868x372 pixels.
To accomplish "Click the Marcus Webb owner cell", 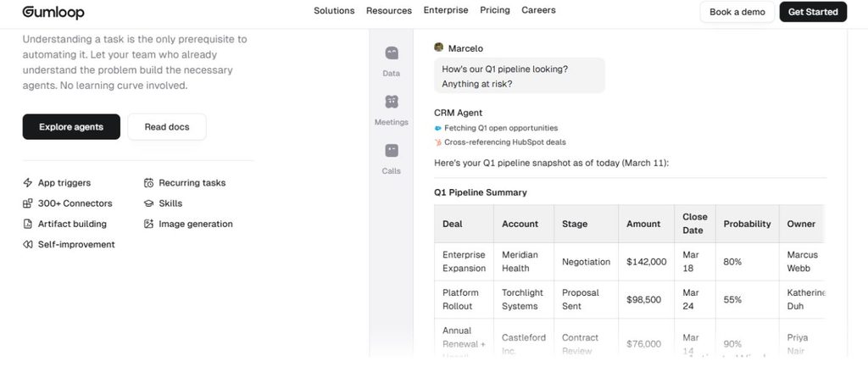I will tap(802, 261).
